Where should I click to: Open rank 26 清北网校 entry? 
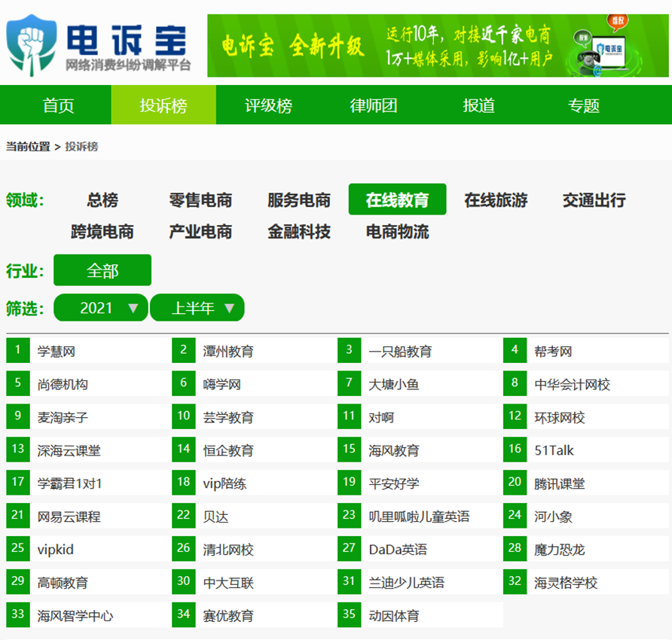[x=255, y=548]
